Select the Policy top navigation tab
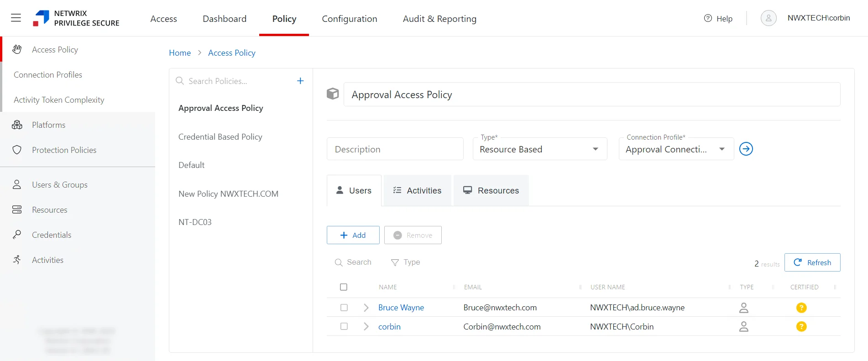This screenshot has height=361, width=868. pos(284,19)
